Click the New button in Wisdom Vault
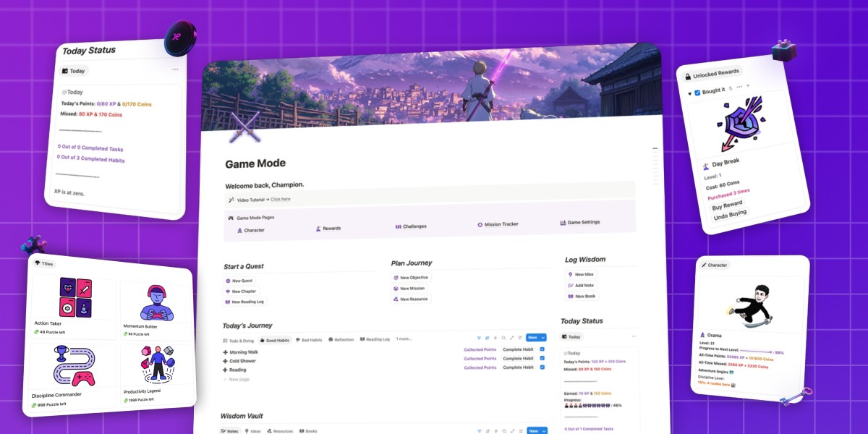Viewport: 868px width, 434px height. [x=532, y=431]
